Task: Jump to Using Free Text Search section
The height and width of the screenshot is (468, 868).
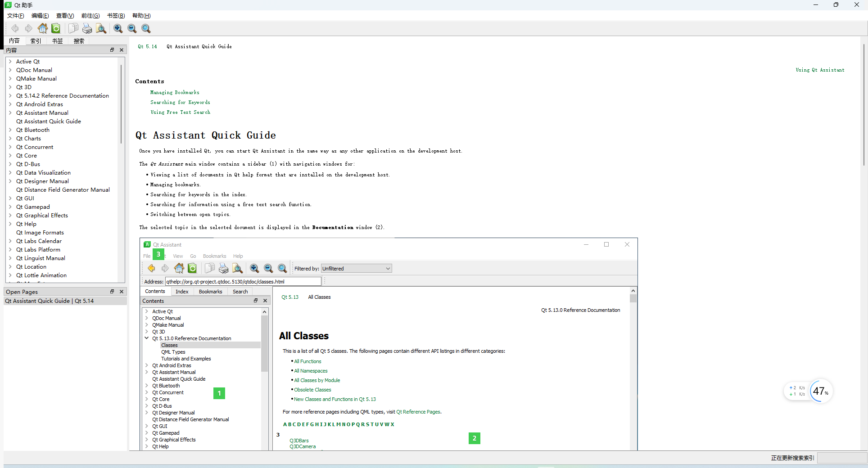Action: tap(180, 112)
